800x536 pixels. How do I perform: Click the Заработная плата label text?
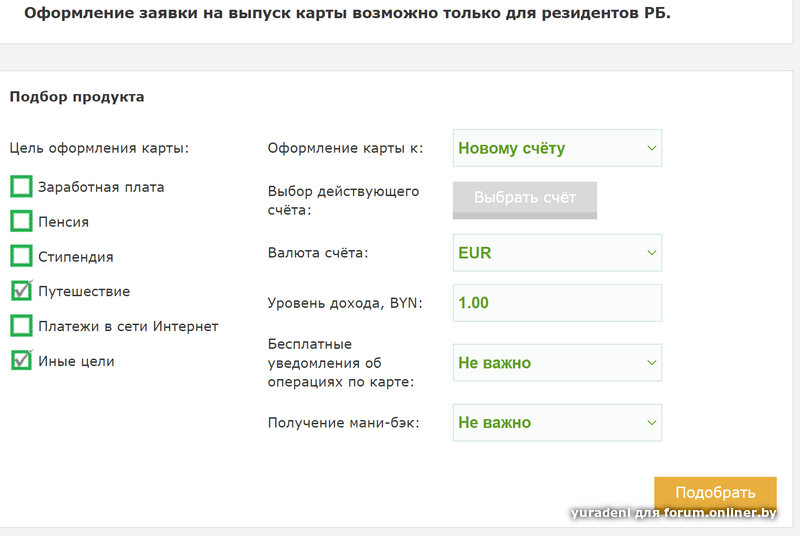tap(101, 187)
